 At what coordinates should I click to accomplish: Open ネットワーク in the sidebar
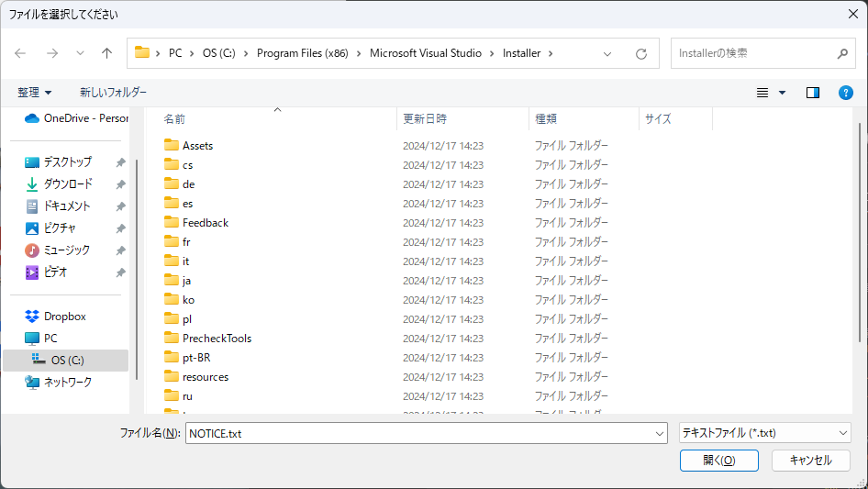[68, 383]
